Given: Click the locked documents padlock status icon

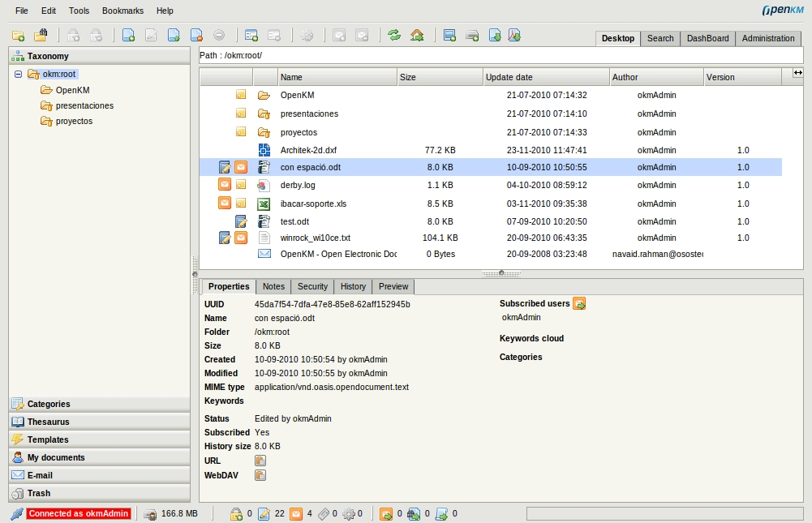Looking at the screenshot, I should (x=236, y=514).
